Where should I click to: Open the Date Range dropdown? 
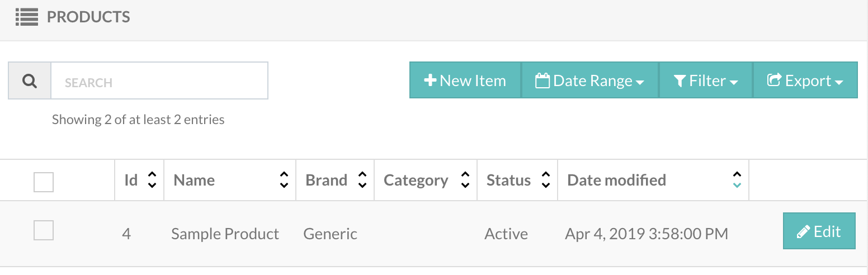coord(590,80)
